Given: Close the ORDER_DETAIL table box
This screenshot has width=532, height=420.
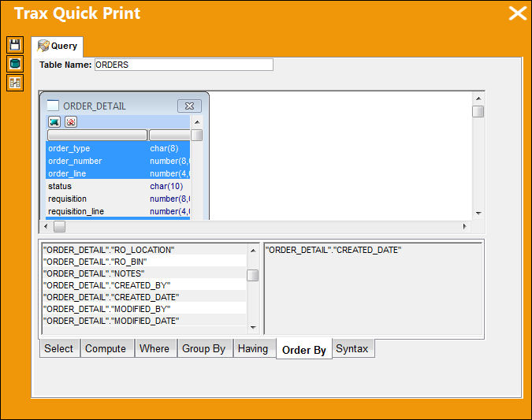Looking at the screenshot, I should [189, 106].
